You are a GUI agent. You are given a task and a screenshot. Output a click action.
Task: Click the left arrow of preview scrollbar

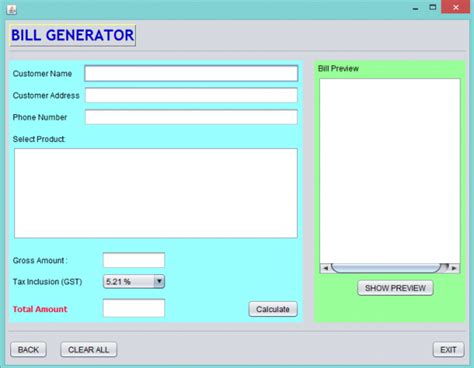(325, 268)
